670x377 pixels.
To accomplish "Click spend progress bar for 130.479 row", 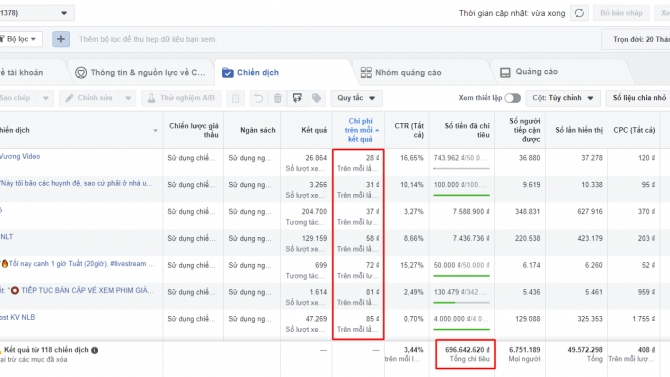I will (461, 303).
